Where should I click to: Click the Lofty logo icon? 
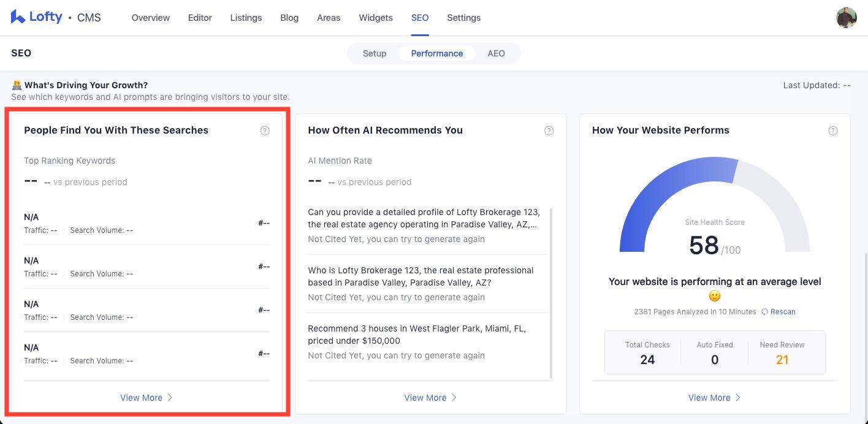(18, 17)
